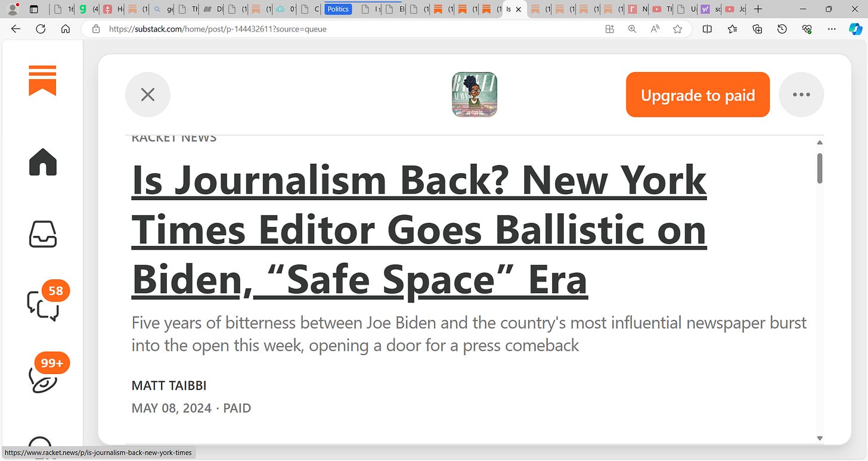Viewport: 868px width, 461px height.
Task: Switch to the YouTube 'Jc' tab
Action: tap(735, 9)
